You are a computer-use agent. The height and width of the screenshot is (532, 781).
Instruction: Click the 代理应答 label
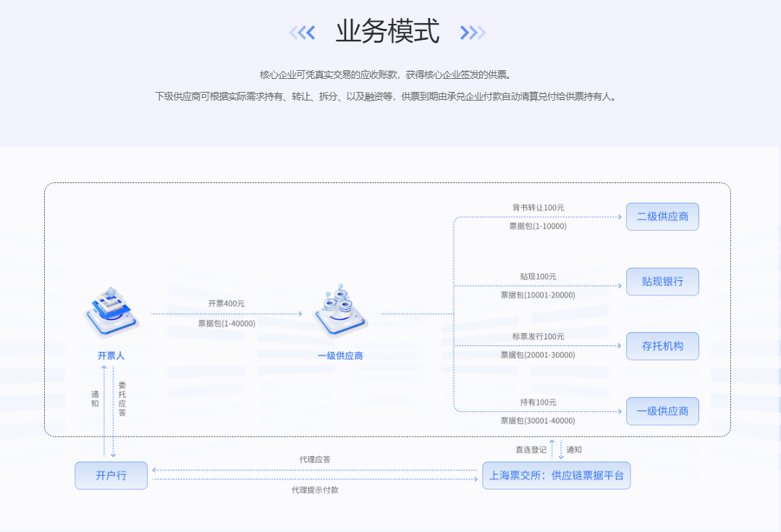[x=315, y=460]
